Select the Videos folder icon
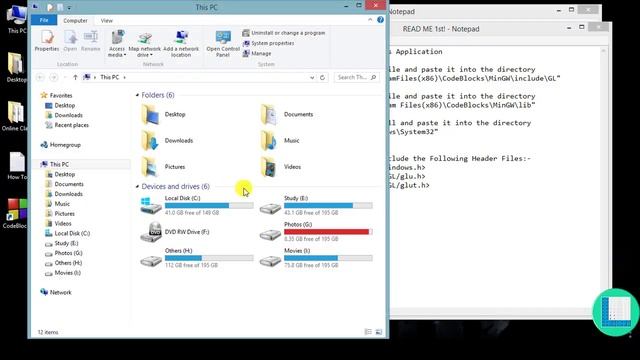Viewport: 640px width, 360px height. click(x=269, y=167)
